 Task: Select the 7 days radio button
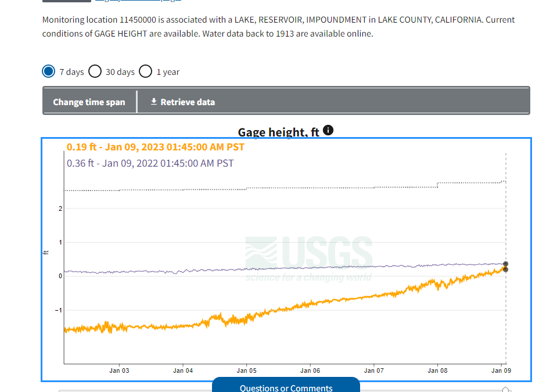[x=49, y=71]
